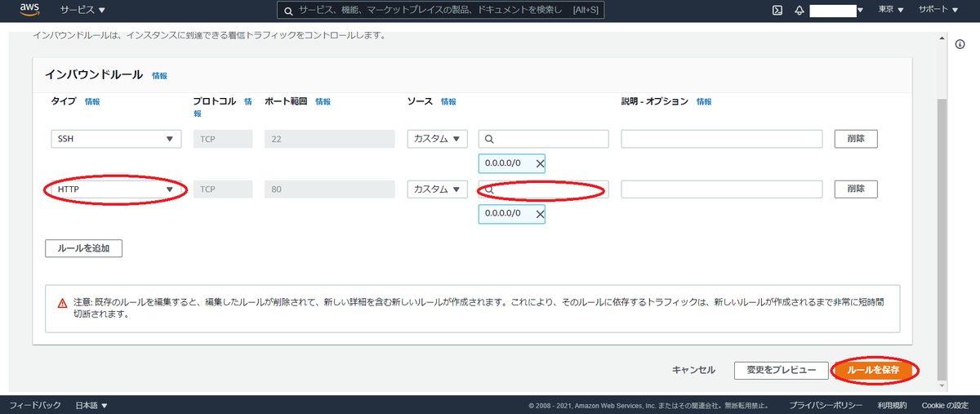Click the SSH rule source search field
Image resolution: width=980 pixels, height=414 pixels.
543,139
